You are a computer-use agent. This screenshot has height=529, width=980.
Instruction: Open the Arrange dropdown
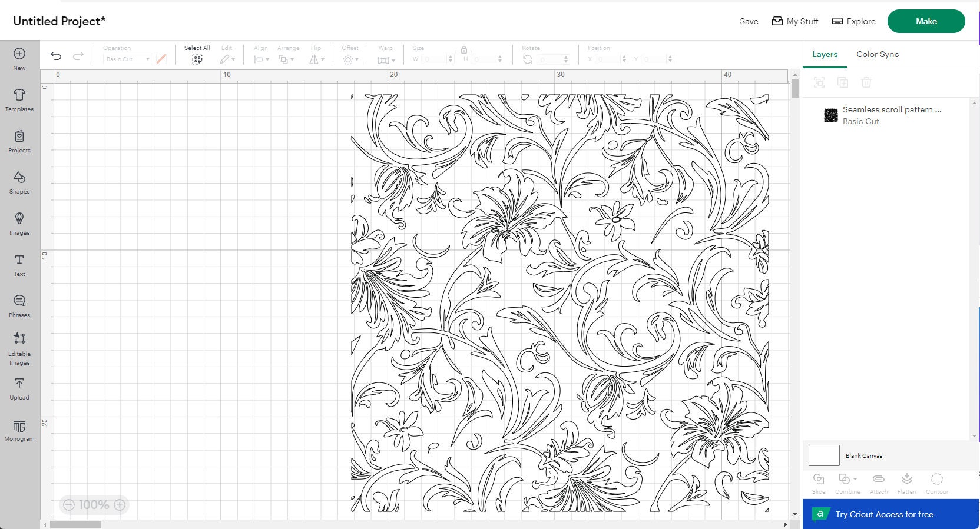tap(286, 59)
